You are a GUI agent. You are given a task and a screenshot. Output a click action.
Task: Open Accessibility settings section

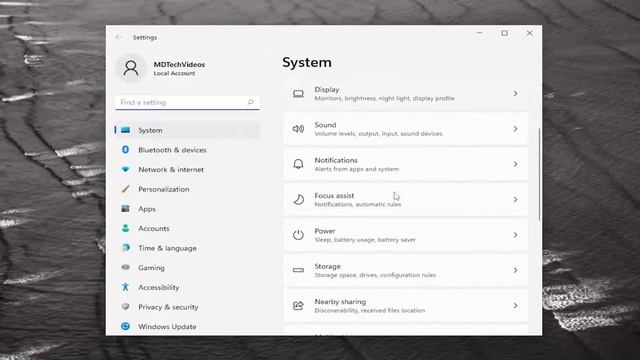pyautogui.click(x=187, y=287)
